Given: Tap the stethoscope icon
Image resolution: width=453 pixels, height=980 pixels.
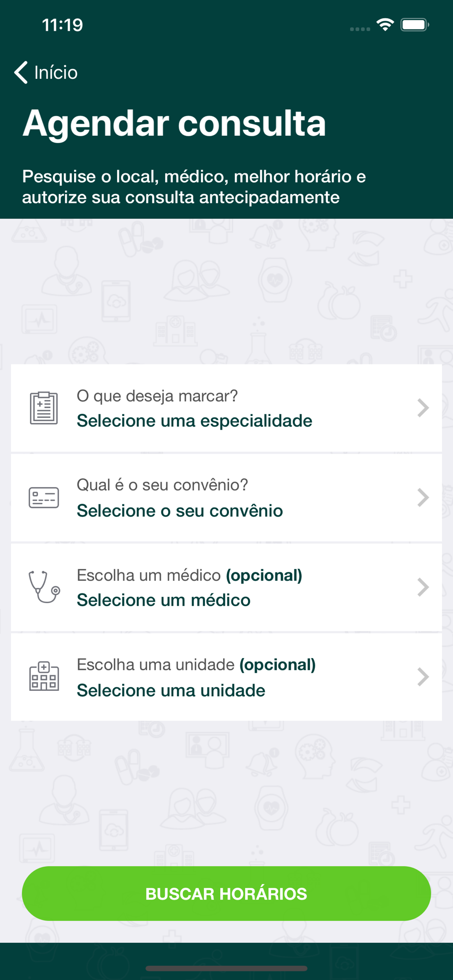Looking at the screenshot, I should (44, 587).
